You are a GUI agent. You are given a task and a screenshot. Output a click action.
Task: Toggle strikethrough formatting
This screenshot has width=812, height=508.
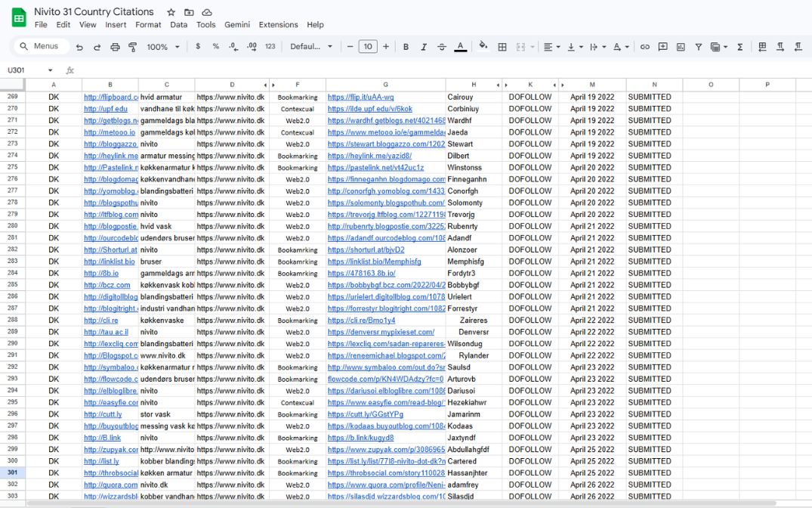pos(442,47)
